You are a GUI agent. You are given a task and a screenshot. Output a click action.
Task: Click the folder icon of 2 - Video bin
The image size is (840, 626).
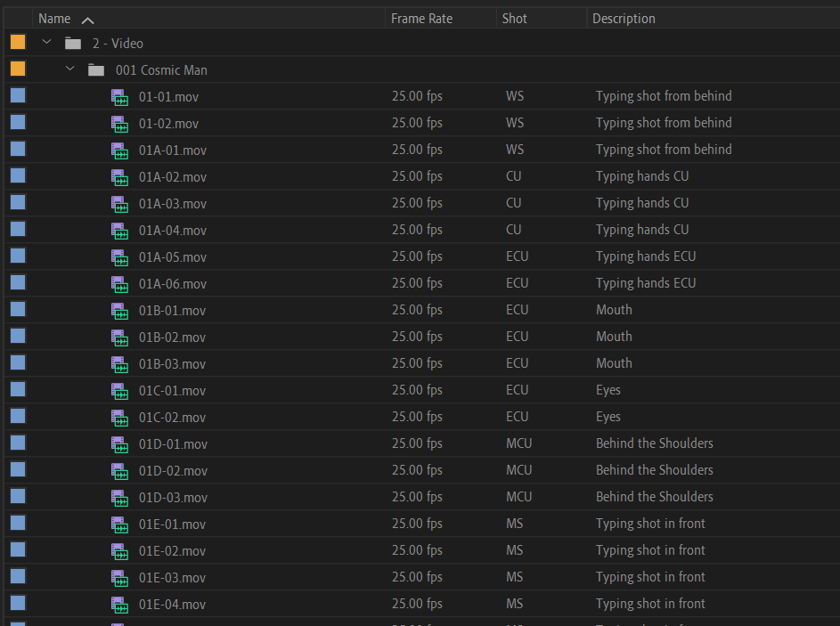pyautogui.click(x=73, y=44)
